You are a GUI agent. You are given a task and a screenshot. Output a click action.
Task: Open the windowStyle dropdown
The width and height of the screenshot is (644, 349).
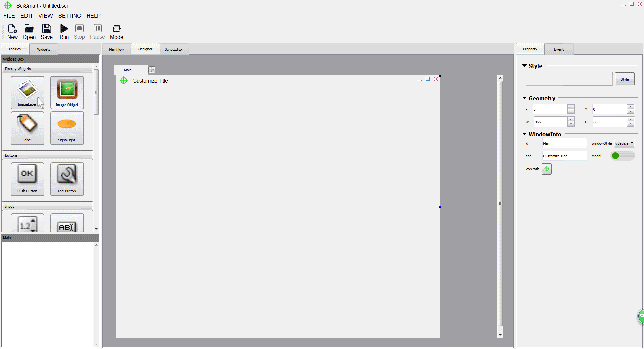pyautogui.click(x=624, y=143)
